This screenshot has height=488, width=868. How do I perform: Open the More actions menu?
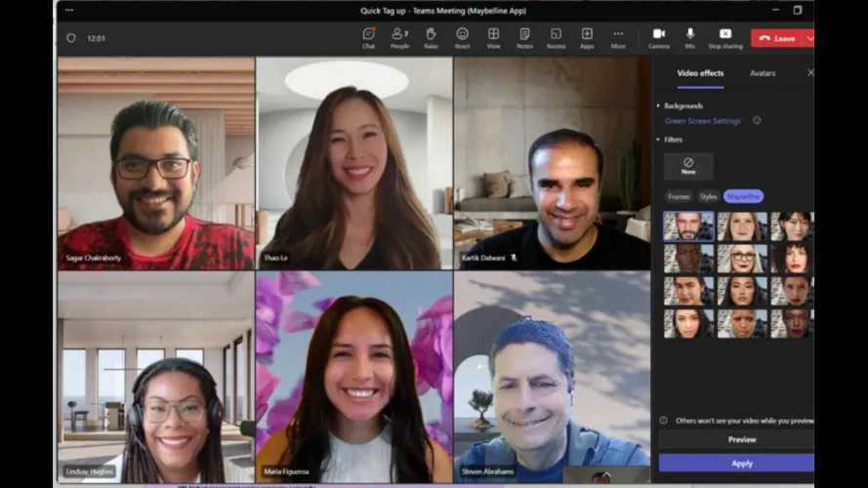[618, 38]
